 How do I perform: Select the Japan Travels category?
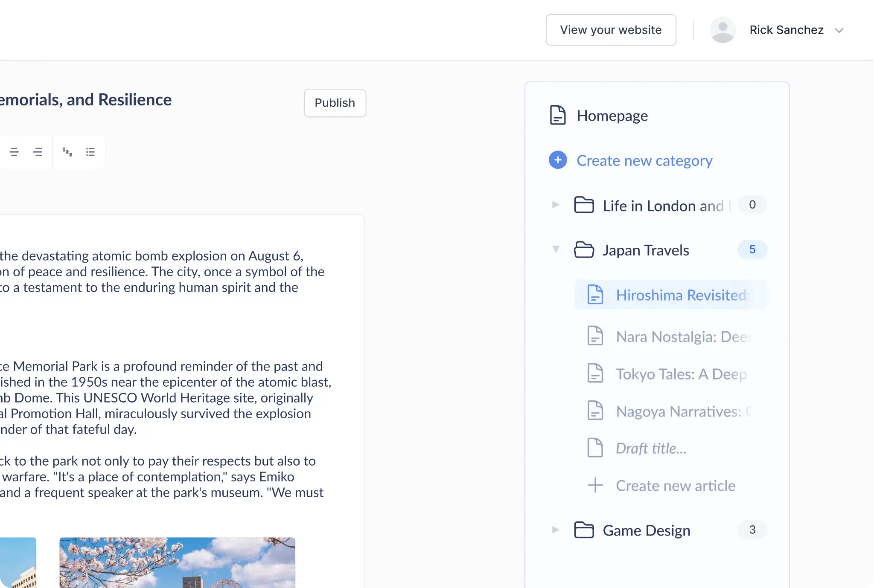tap(646, 250)
